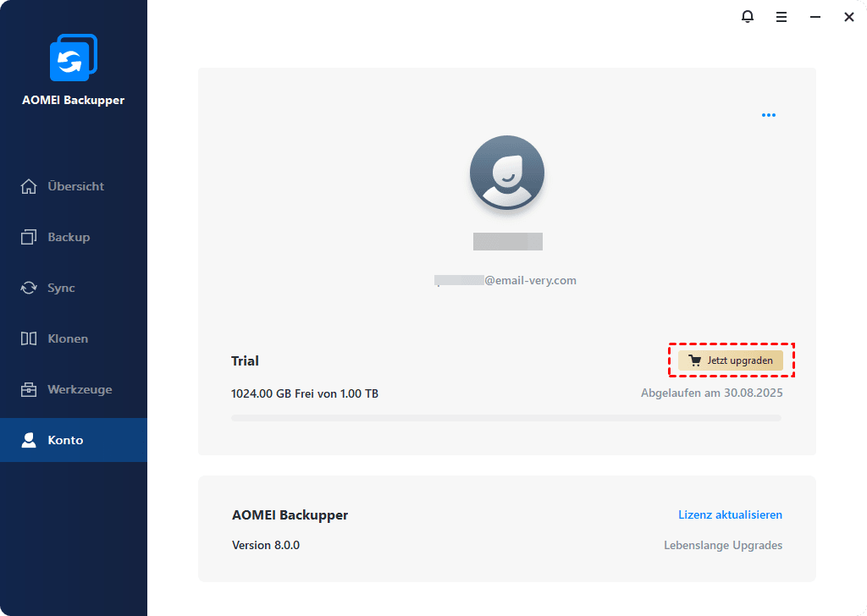
Task: Click the 1024.00 GB Frei von 1.00 TB text
Action: pos(305,393)
